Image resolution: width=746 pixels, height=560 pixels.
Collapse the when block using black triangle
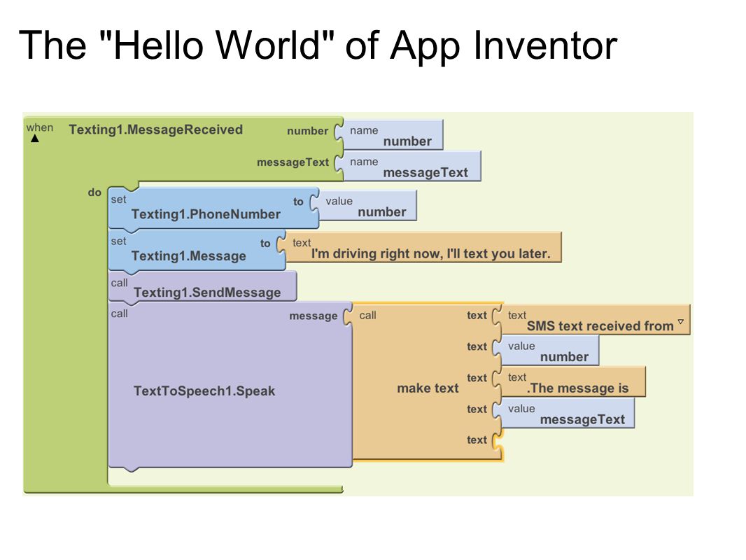click(x=35, y=139)
